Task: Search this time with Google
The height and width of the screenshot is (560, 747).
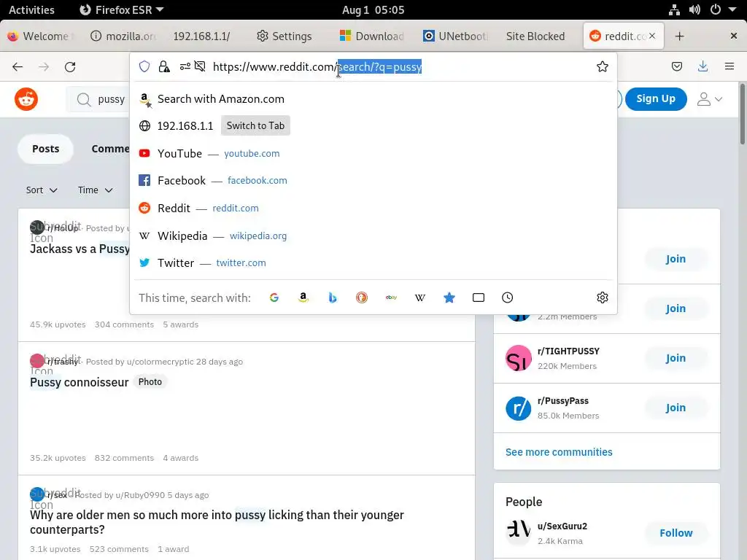Action: click(x=274, y=297)
